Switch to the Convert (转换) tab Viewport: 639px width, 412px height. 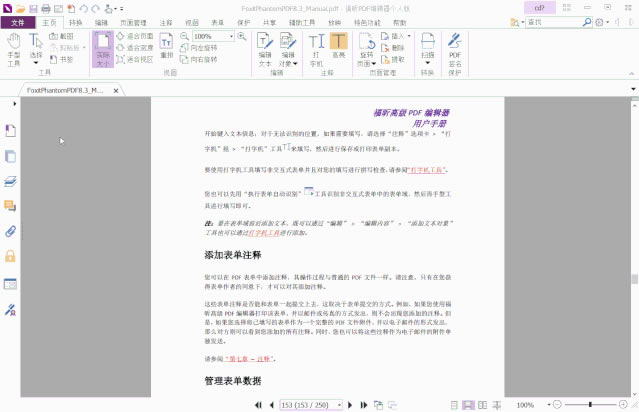[x=75, y=22]
